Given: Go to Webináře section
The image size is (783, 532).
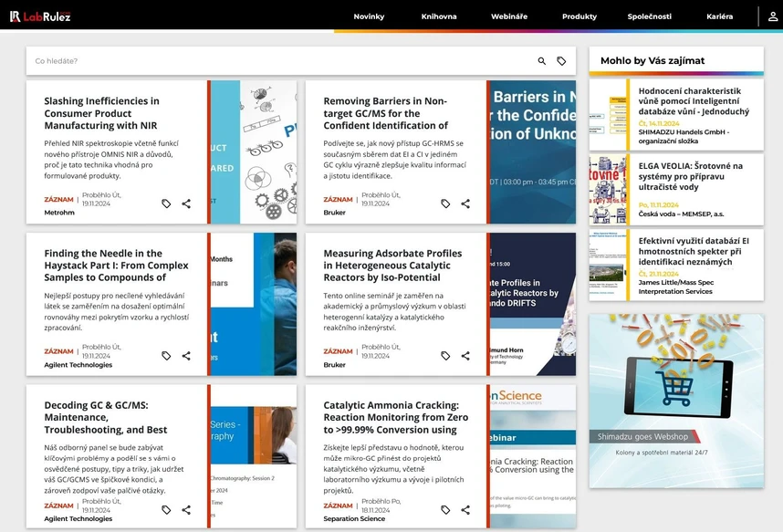Looking at the screenshot, I should [x=509, y=16].
